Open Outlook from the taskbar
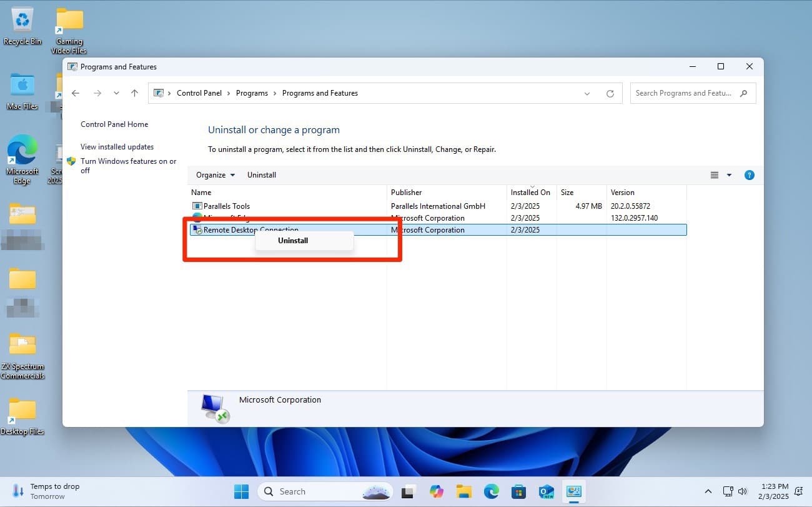This screenshot has height=507, width=812. 546,491
